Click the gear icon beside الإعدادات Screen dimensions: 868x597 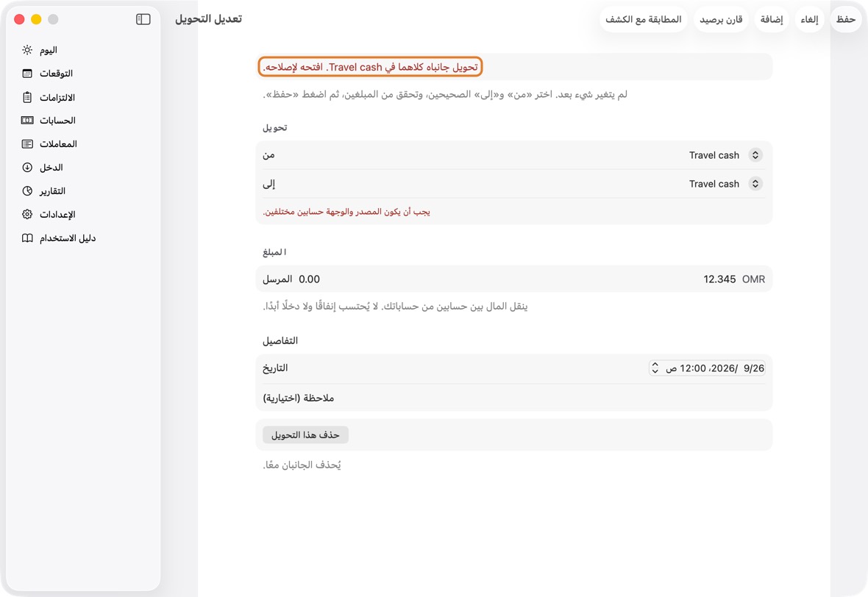27,214
